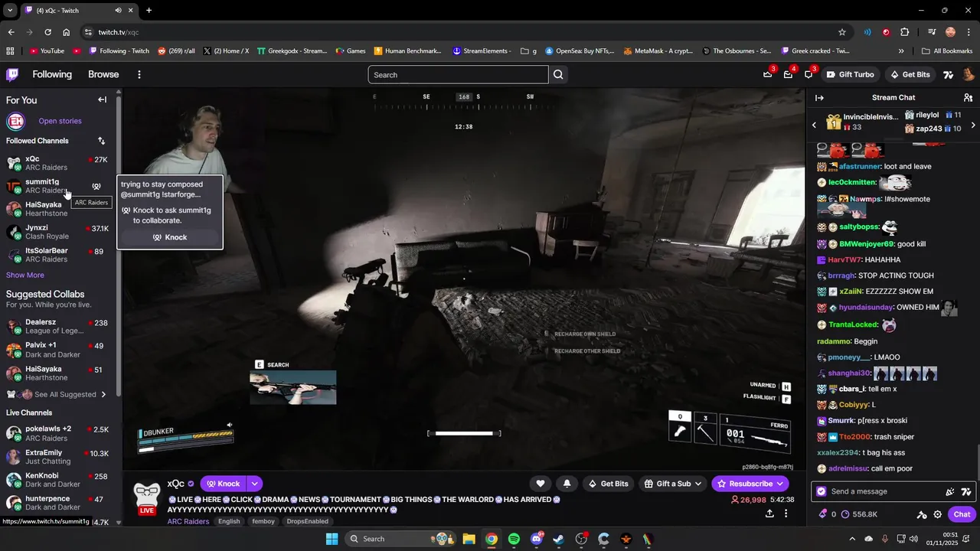
Task: Expand the Gift a Sub dropdown
Action: 697,484
